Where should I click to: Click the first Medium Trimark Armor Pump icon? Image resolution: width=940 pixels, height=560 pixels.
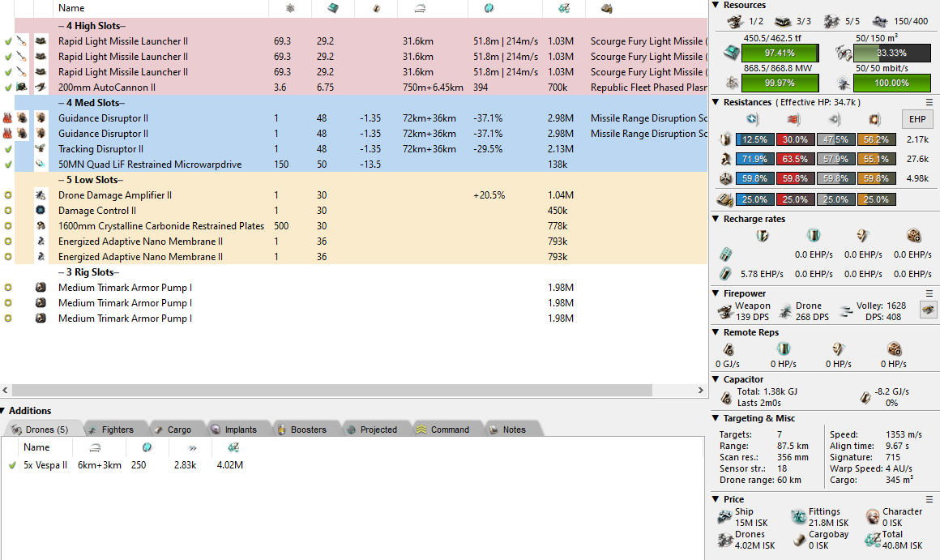pyautogui.click(x=41, y=288)
